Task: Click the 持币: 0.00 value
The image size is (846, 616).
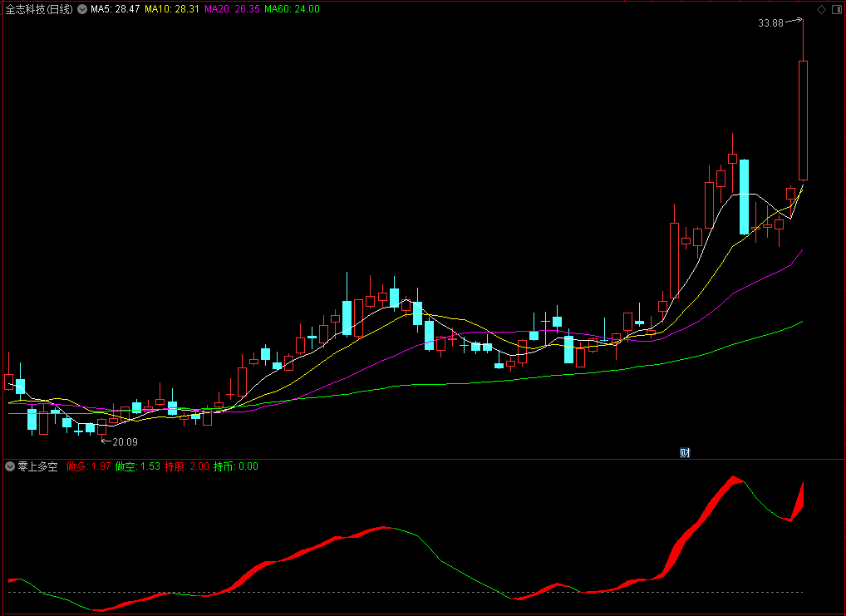Action: [x=236, y=466]
